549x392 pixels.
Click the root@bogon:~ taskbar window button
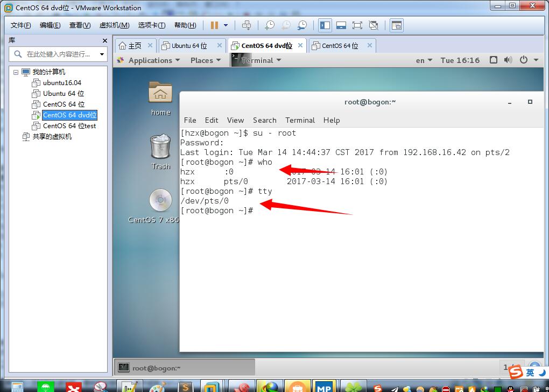point(185,367)
